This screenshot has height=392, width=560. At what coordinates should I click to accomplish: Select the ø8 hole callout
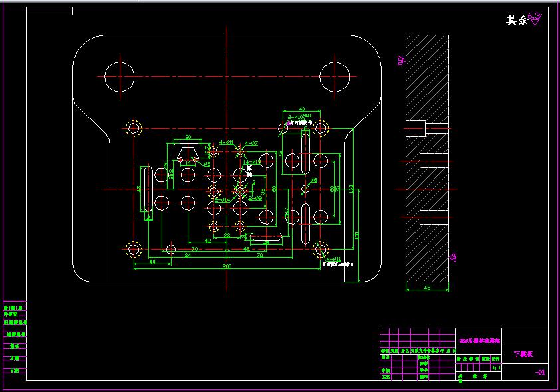pyautogui.click(x=313, y=181)
